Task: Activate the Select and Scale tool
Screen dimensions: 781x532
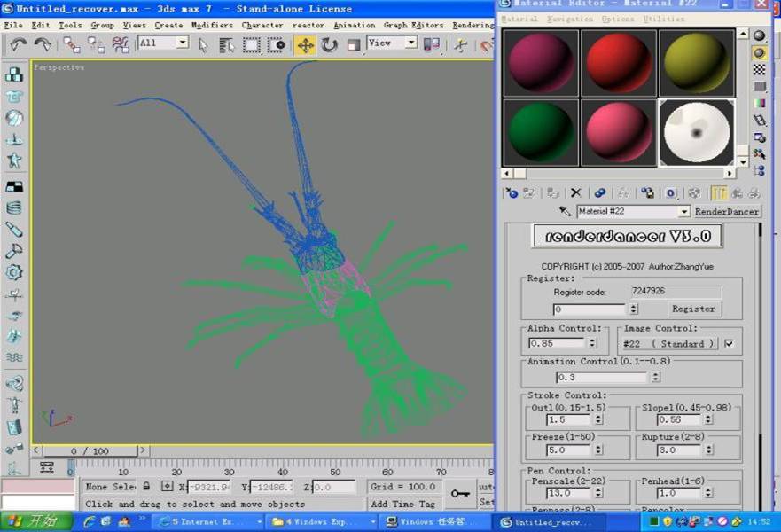Action: click(x=354, y=45)
